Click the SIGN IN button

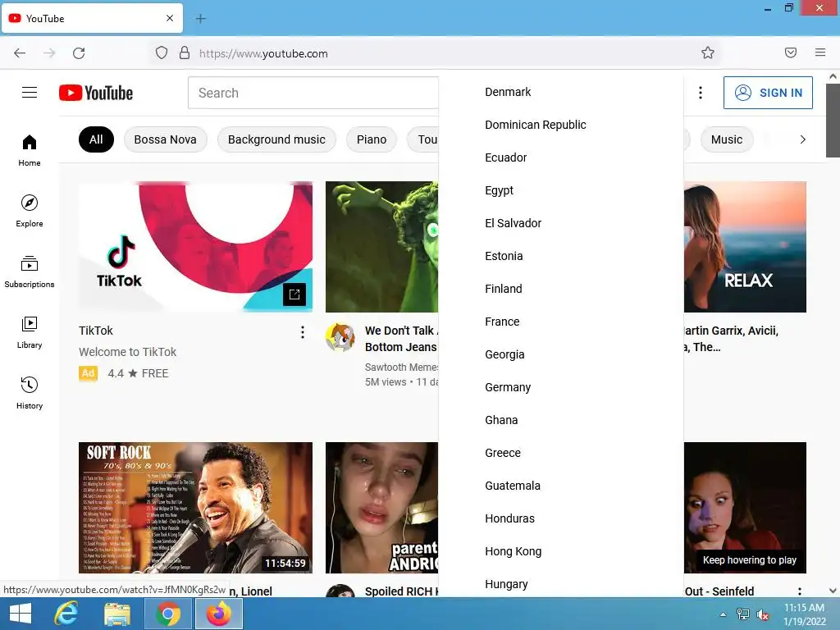[768, 93]
